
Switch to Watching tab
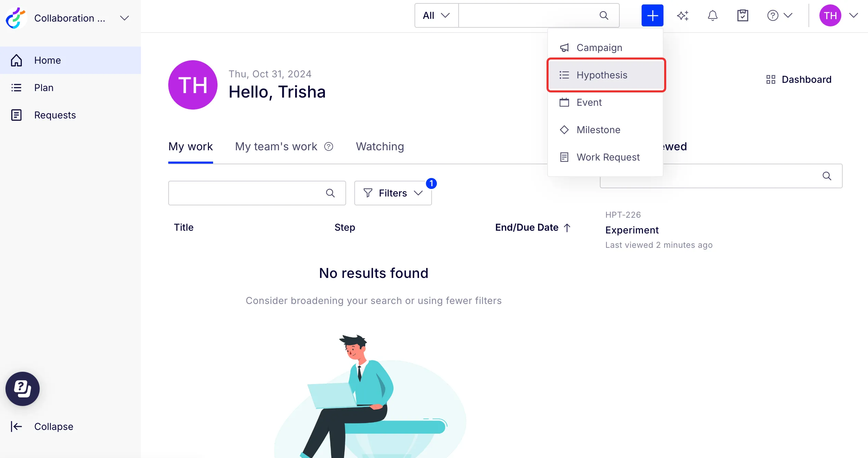coord(380,147)
